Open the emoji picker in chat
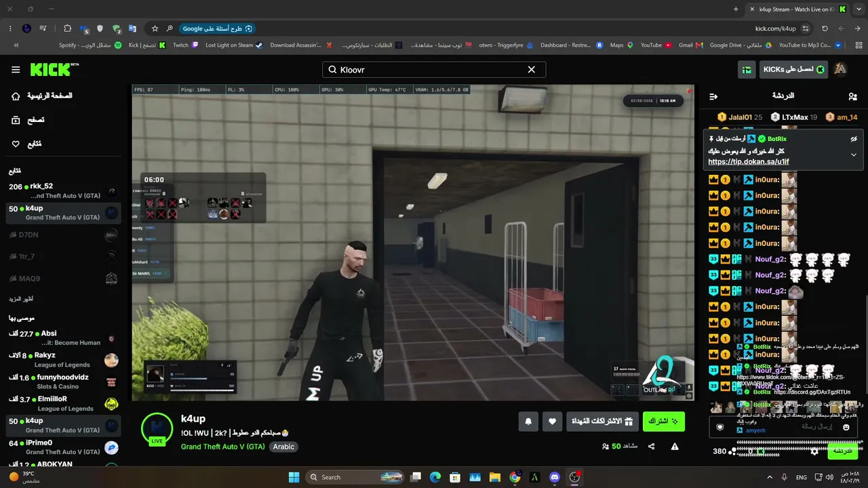 click(x=846, y=427)
